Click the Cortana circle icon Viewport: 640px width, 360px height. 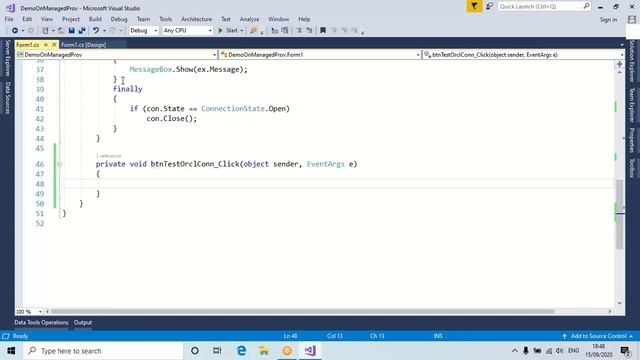195,350
